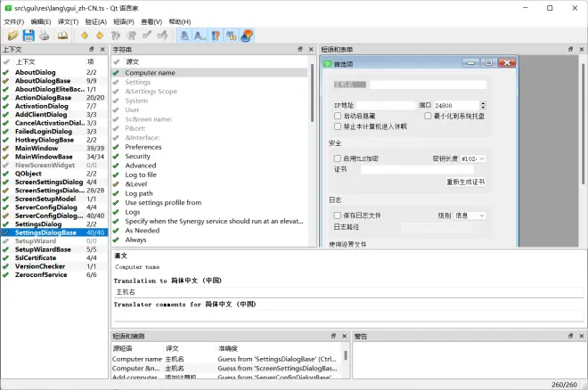
Task: Save the translation file with floppy icon
Action: pos(29,36)
